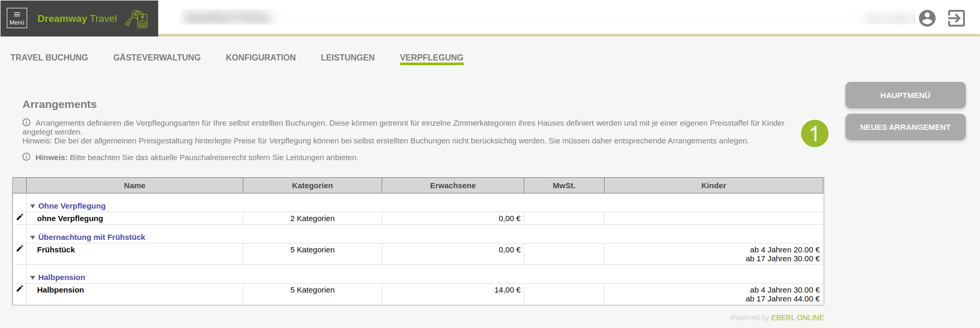This screenshot has width=980, height=328.
Task: Edit the ohne Verpflegung arrangement pencil
Action: 20,217
